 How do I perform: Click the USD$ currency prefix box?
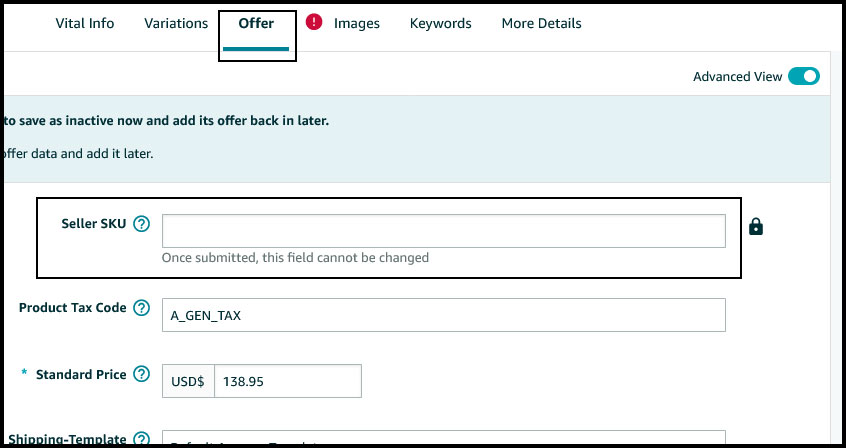point(188,381)
